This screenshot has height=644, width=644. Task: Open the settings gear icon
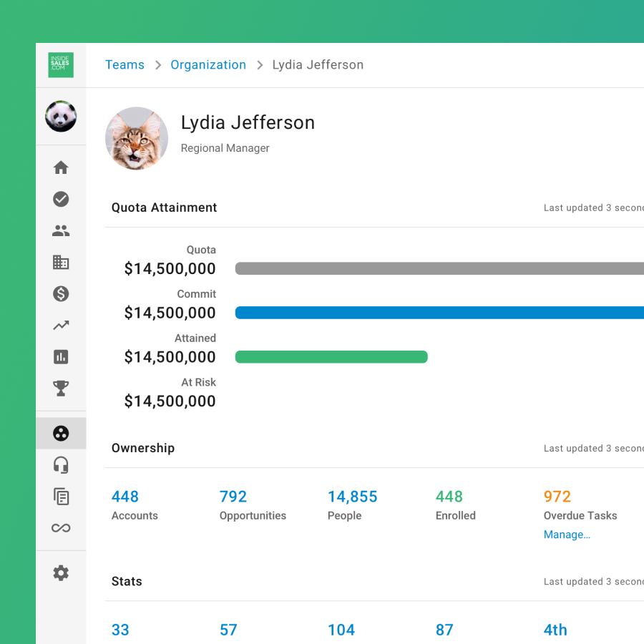tap(61, 573)
